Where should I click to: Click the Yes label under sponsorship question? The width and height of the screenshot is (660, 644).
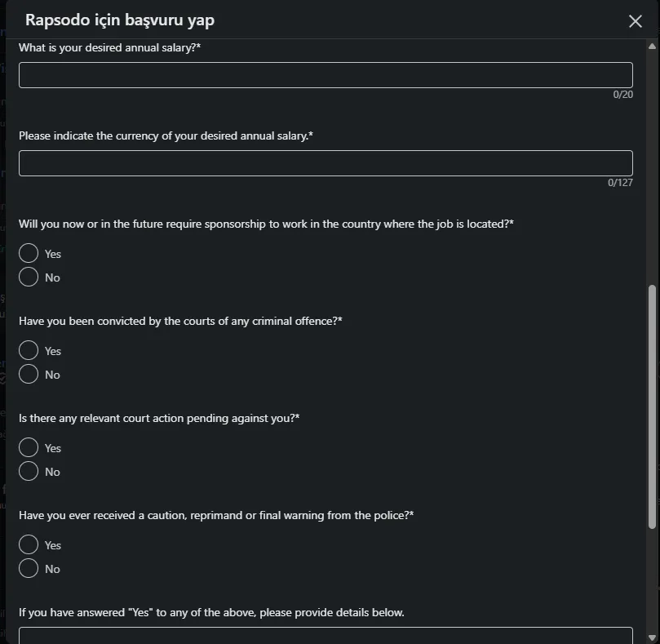coord(53,254)
